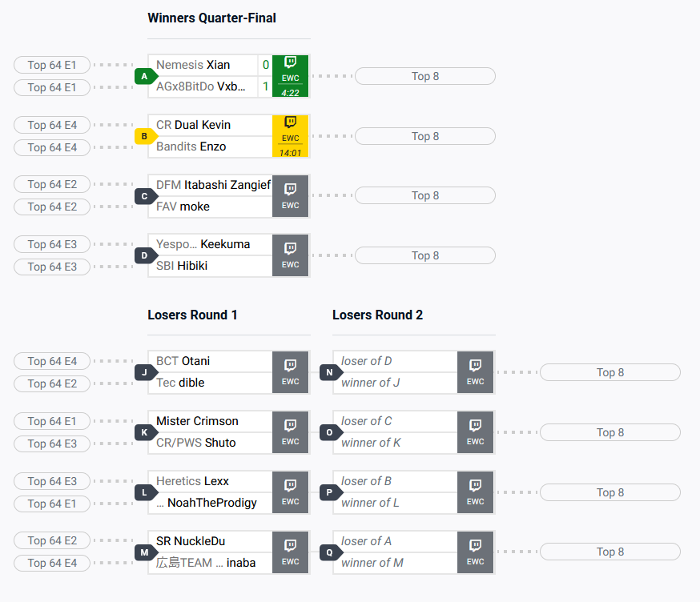Select player Mister Crimson
The image size is (700, 602).
[x=197, y=421]
